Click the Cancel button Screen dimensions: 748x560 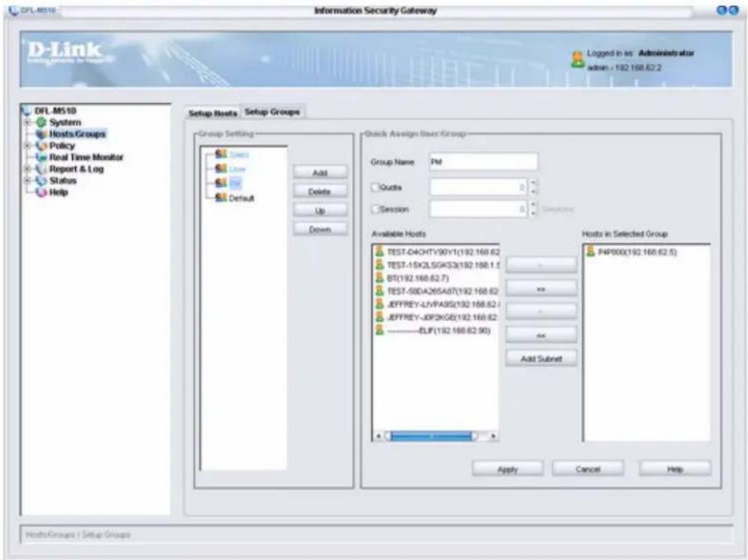(x=588, y=469)
